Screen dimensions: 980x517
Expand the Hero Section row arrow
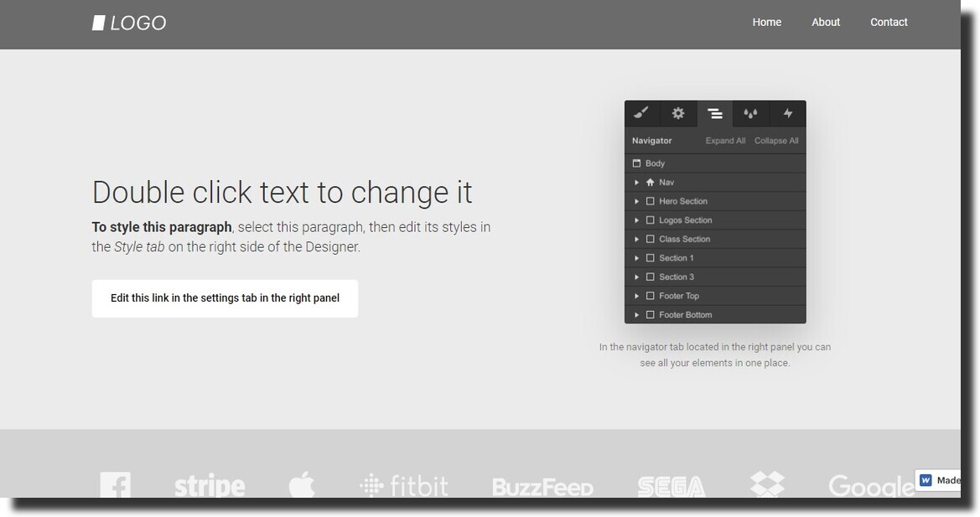click(x=637, y=201)
